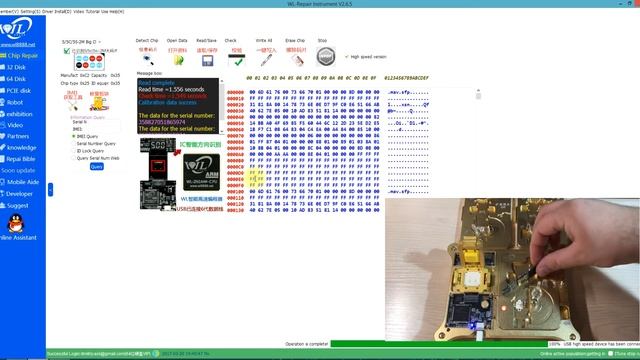Image resolution: width=640 pixels, height=360 pixels.
Task: Open knowledge in the sidebar
Action: [18, 148]
